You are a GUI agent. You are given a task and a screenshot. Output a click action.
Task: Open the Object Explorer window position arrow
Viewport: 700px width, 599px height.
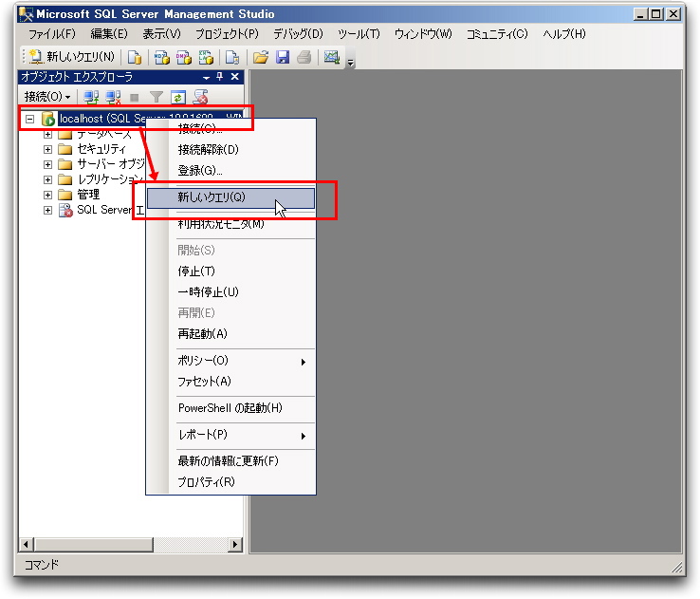(206, 77)
